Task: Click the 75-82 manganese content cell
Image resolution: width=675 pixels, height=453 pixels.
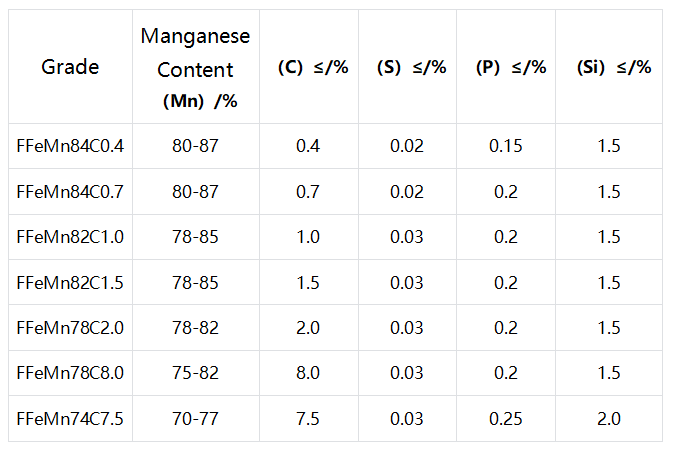Action: tap(196, 373)
